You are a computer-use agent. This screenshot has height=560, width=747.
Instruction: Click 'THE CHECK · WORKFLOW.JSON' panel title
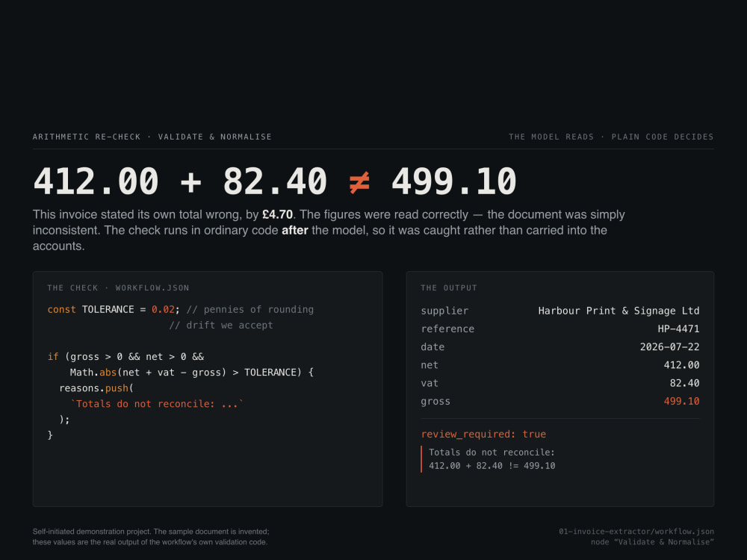pos(118,287)
